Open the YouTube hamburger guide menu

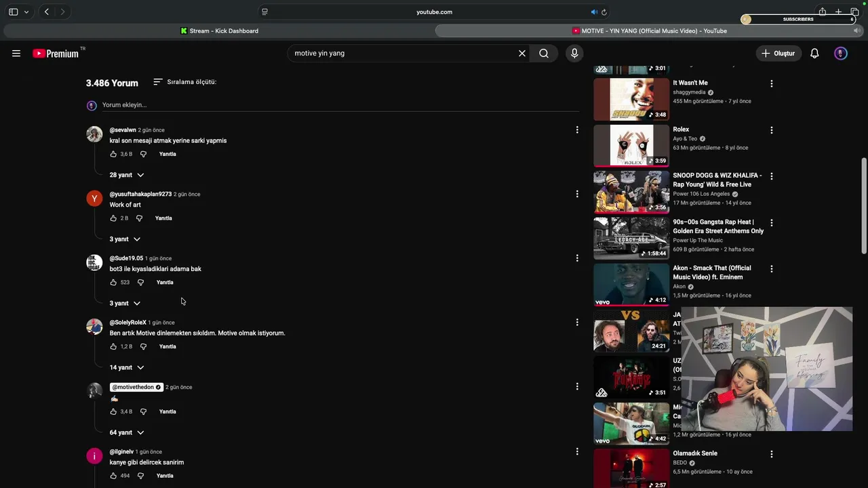(x=16, y=54)
